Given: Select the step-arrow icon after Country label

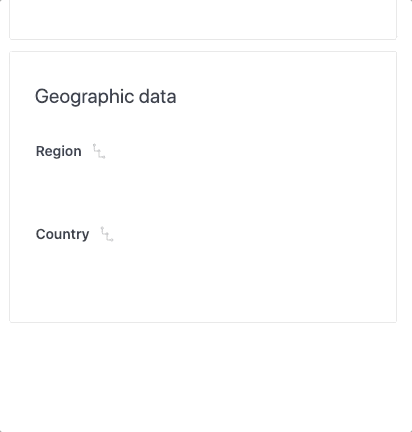Looking at the screenshot, I should tap(107, 234).
